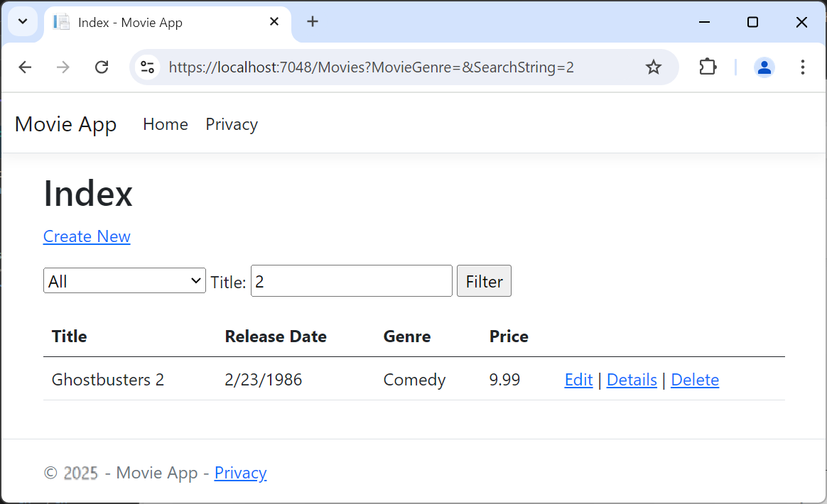Screen dimensions: 827x504
Task: Open the site permissions info icon
Action: click(x=147, y=67)
